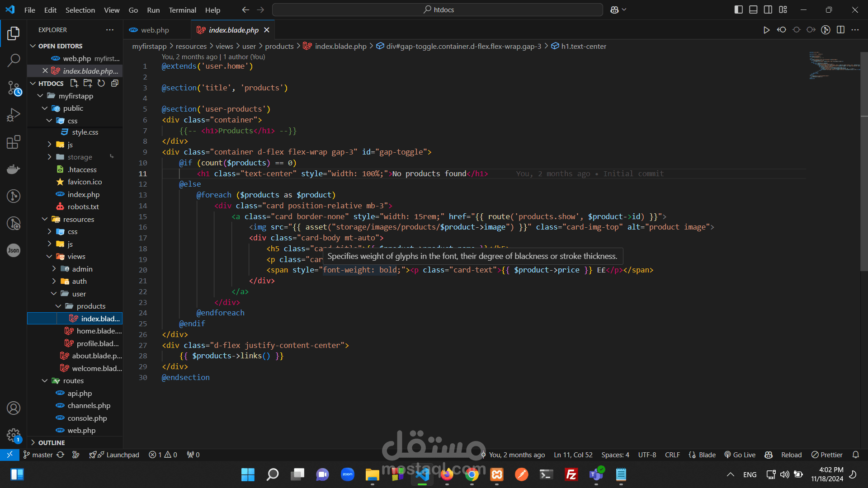Image resolution: width=868 pixels, height=488 pixels.
Task: Refresh the Explorer file tree
Action: click(101, 83)
